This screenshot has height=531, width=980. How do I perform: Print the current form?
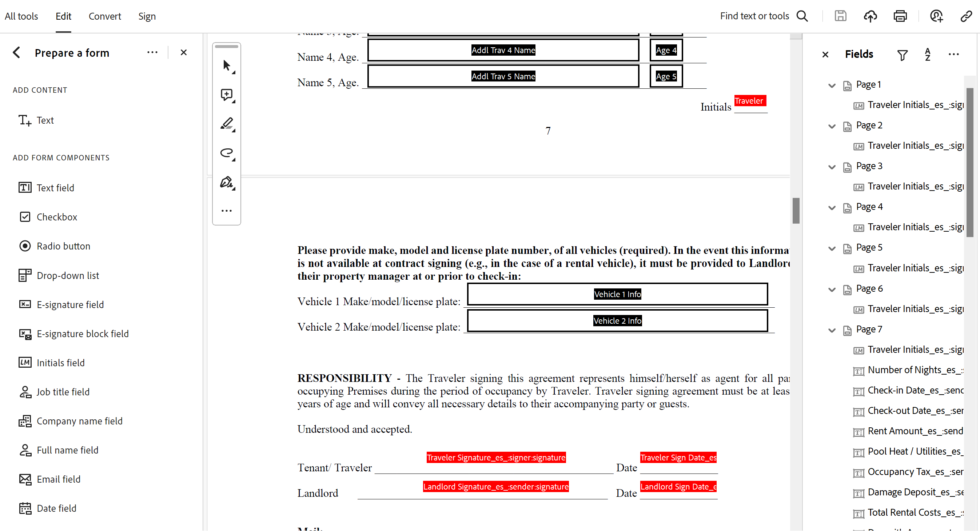900,16
